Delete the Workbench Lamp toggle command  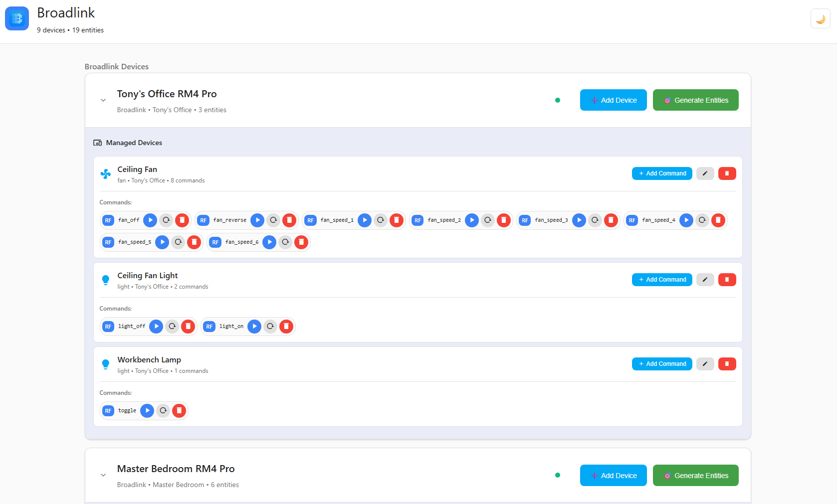coord(179,410)
